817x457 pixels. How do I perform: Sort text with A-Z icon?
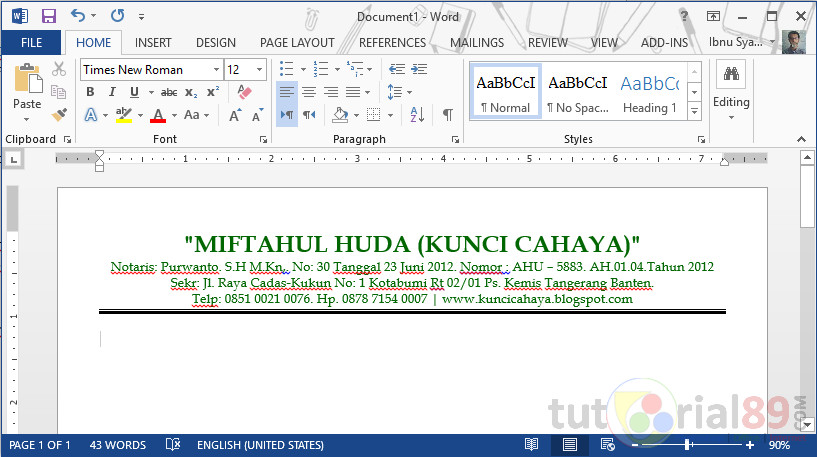(x=417, y=115)
